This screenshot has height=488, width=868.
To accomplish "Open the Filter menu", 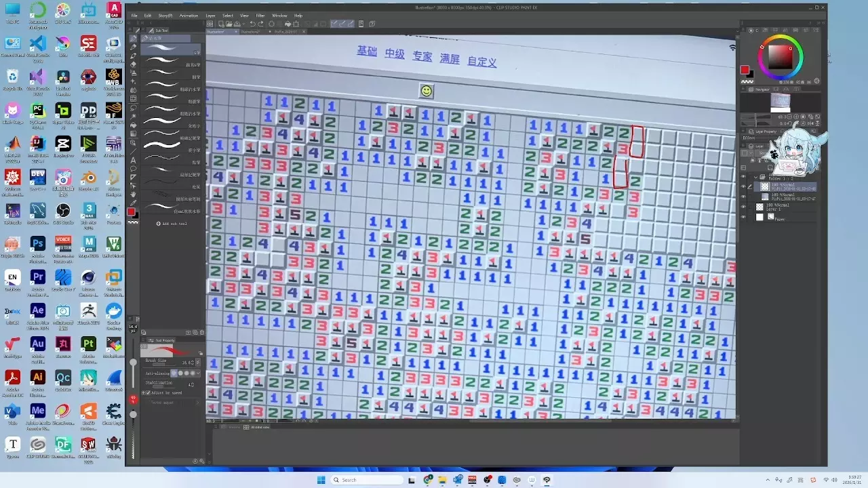I will [260, 15].
